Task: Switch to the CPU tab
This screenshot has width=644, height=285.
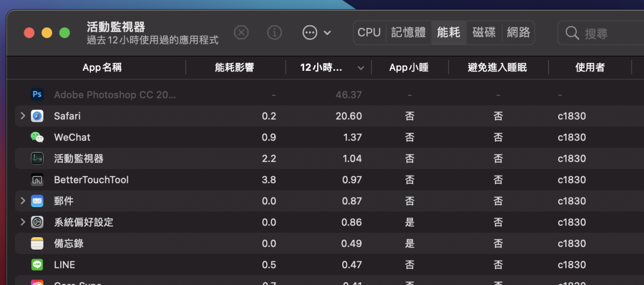Action: point(369,33)
